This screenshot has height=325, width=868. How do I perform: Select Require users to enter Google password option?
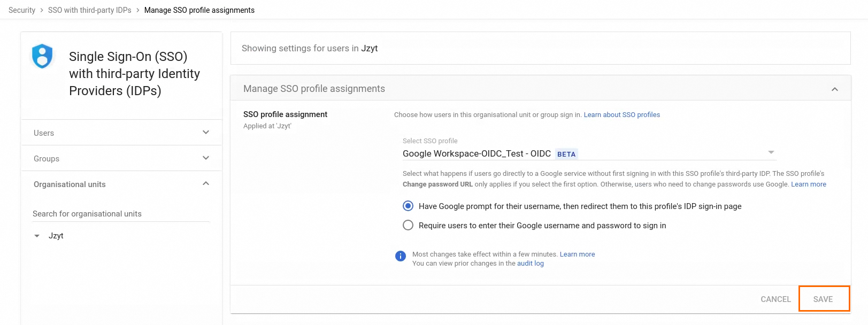pyautogui.click(x=408, y=225)
